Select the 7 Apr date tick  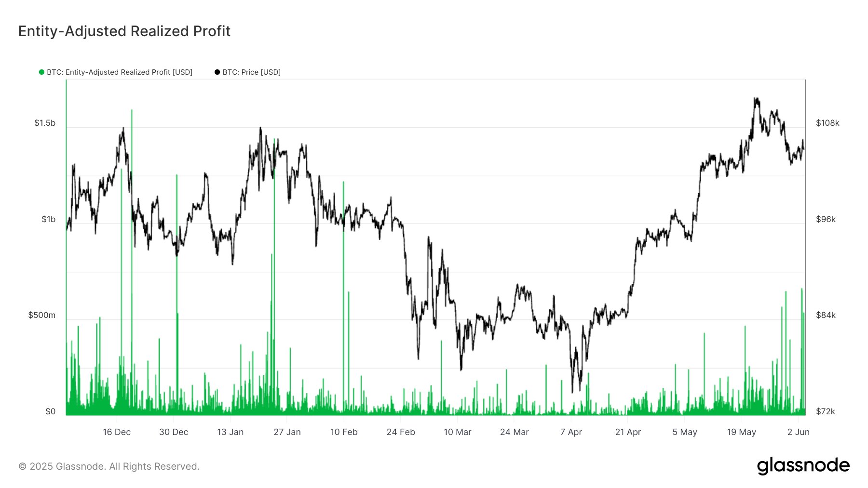pos(571,432)
